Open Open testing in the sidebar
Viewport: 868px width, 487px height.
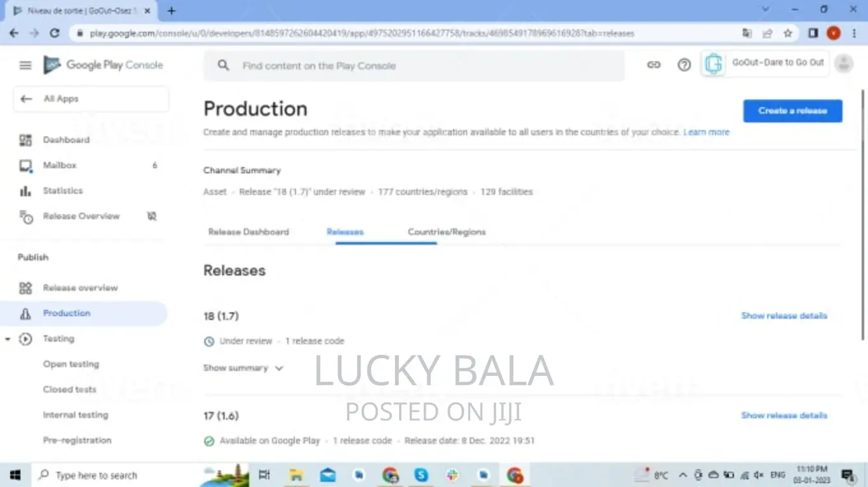coord(71,364)
